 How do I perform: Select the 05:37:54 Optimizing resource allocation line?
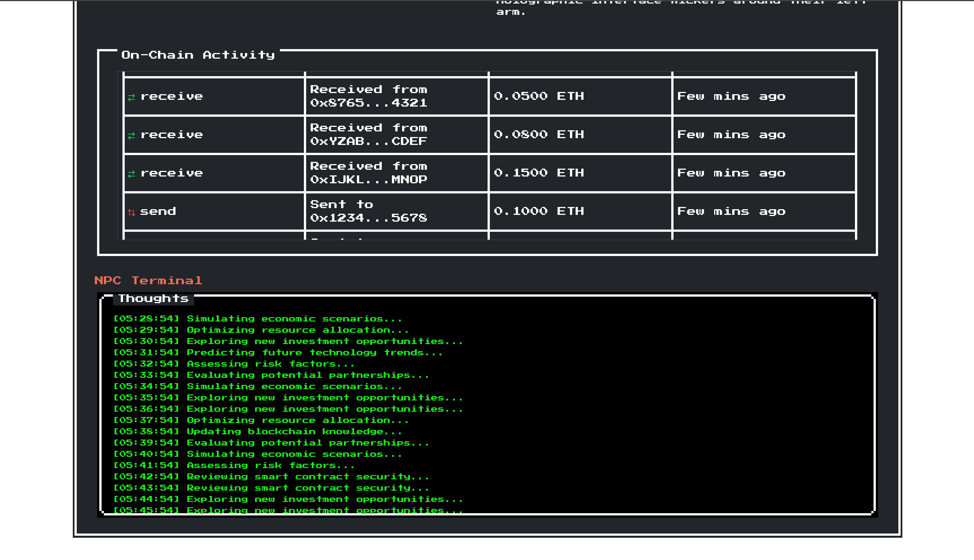[x=261, y=420]
